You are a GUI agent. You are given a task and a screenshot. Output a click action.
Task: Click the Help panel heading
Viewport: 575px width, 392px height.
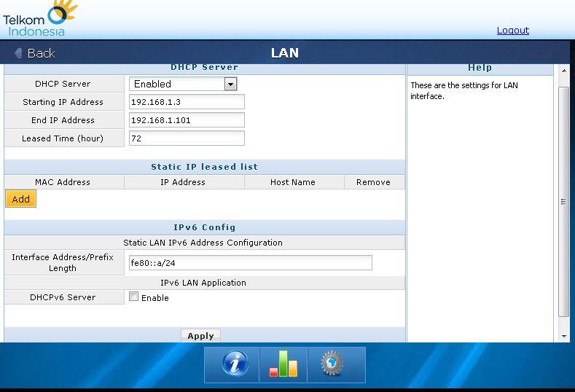(480, 68)
